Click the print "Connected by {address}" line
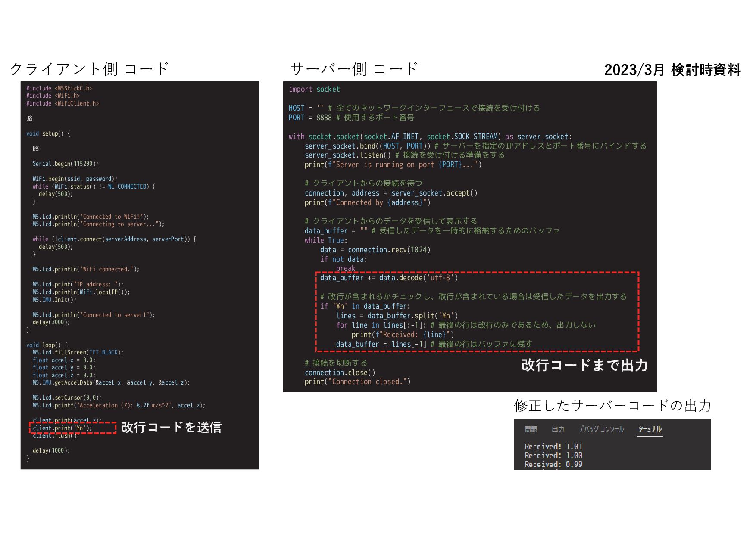This screenshot has height=534, width=756. pos(368,202)
